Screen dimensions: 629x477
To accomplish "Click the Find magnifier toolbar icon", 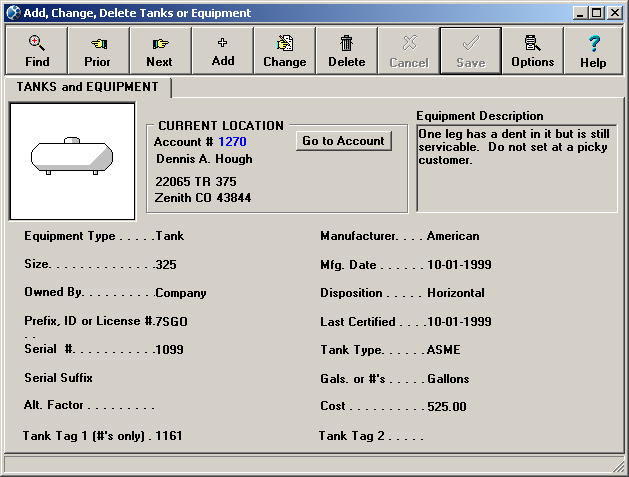I will (37, 51).
